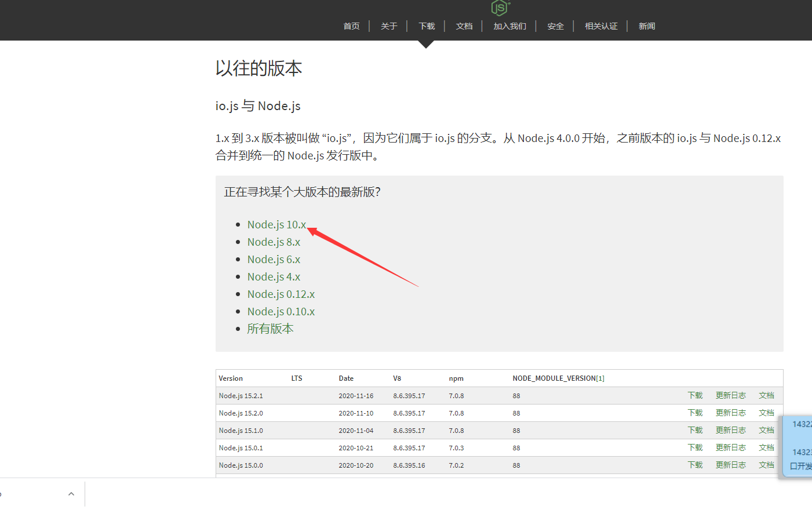Click 所有版本 to view all versions
The image size is (812, 510).
tap(270, 329)
